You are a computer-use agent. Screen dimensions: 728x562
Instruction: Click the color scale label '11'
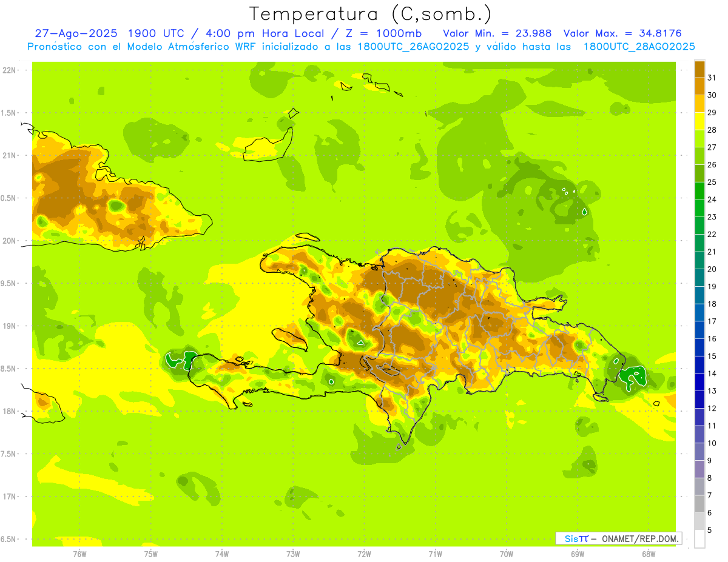pos(712,426)
